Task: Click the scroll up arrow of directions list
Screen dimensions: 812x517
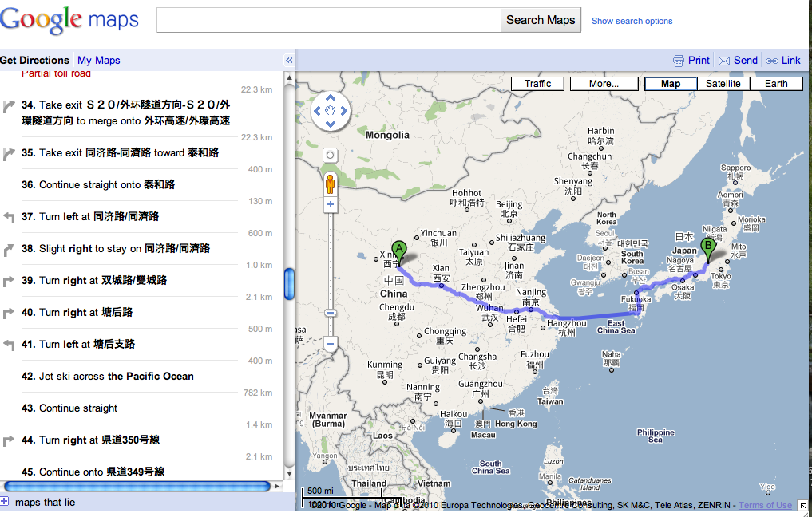Action: click(x=290, y=78)
